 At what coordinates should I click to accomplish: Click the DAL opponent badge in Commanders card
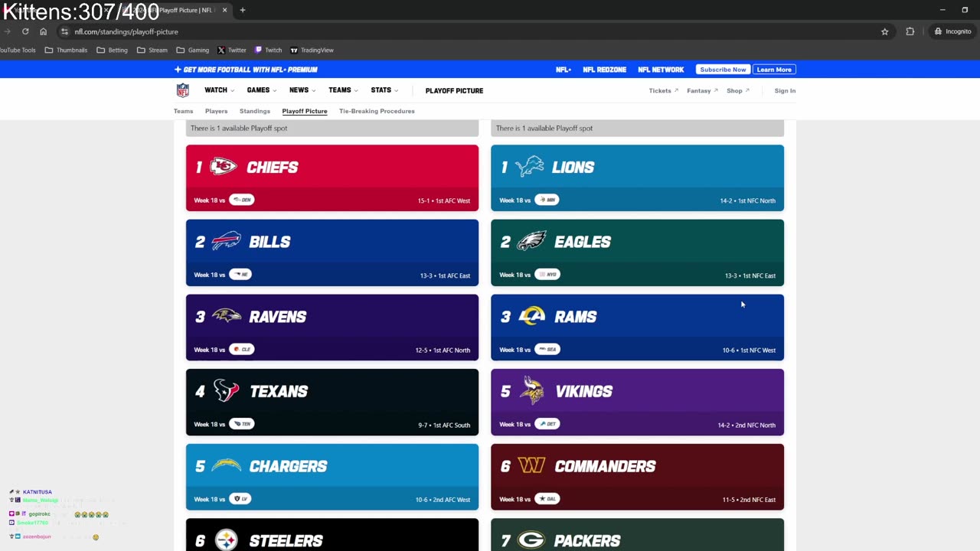click(547, 498)
